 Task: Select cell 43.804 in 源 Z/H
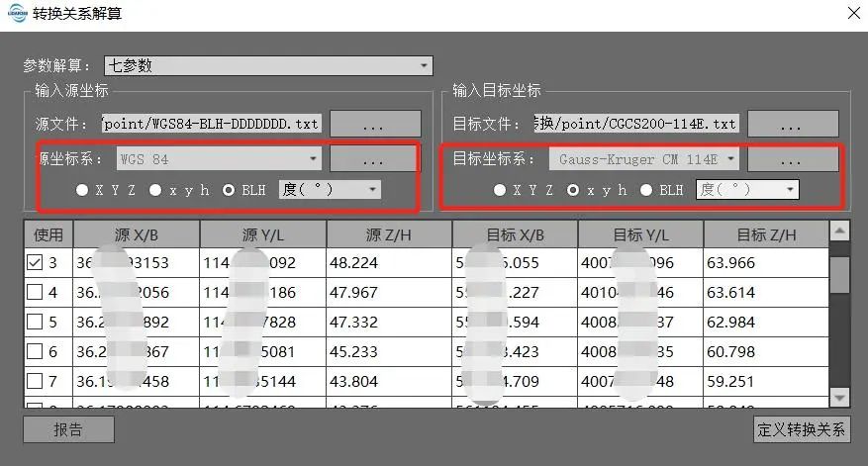click(x=389, y=381)
